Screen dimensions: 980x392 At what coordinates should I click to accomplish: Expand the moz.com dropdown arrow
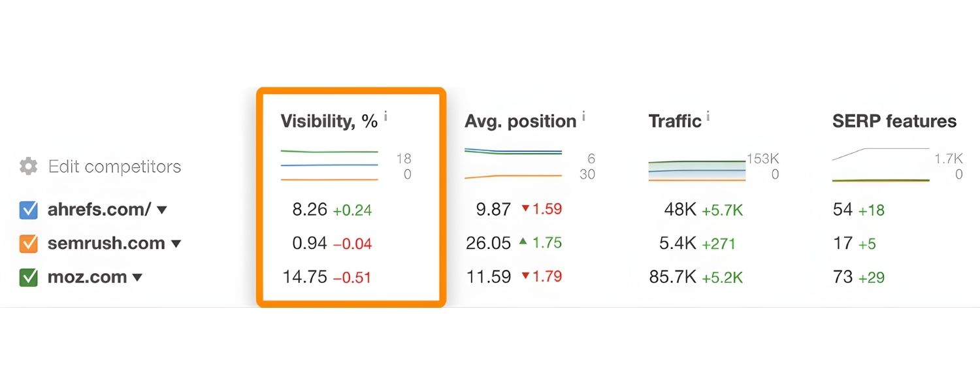pos(137,278)
